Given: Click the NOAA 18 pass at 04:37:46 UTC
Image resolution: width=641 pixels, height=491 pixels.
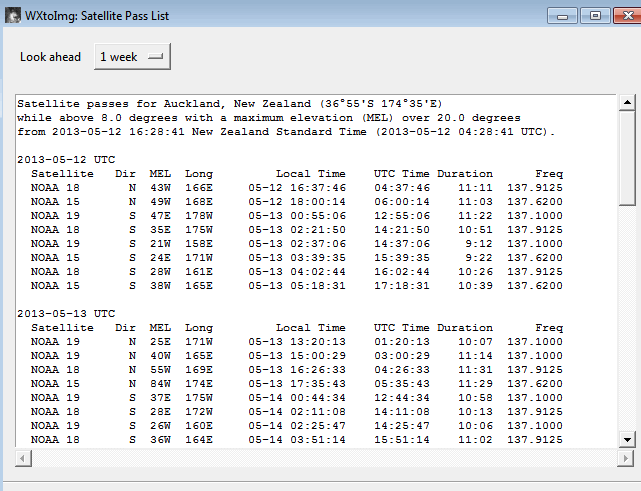Looking at the screenshot, I should 297,188.
